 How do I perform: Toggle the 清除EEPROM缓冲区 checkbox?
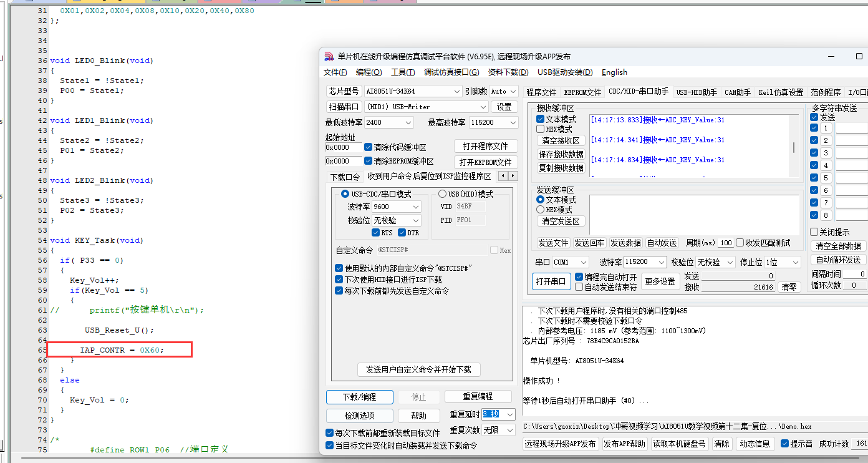[369, 161]
